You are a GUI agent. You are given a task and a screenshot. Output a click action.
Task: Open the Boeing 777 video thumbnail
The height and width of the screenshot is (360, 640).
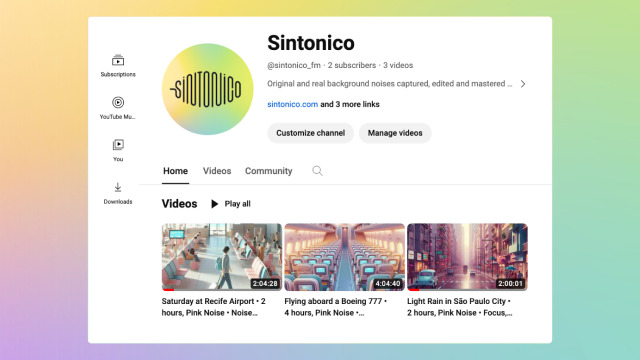click(344, 257)
